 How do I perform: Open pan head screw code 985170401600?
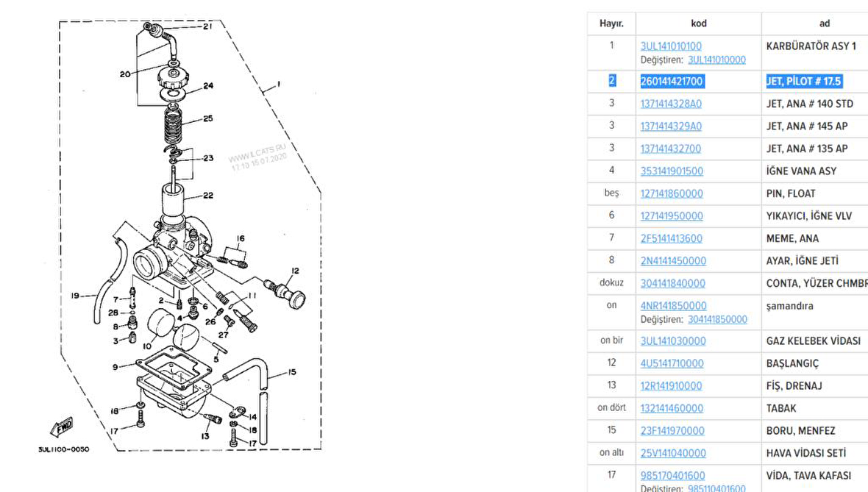pos(672,475)
